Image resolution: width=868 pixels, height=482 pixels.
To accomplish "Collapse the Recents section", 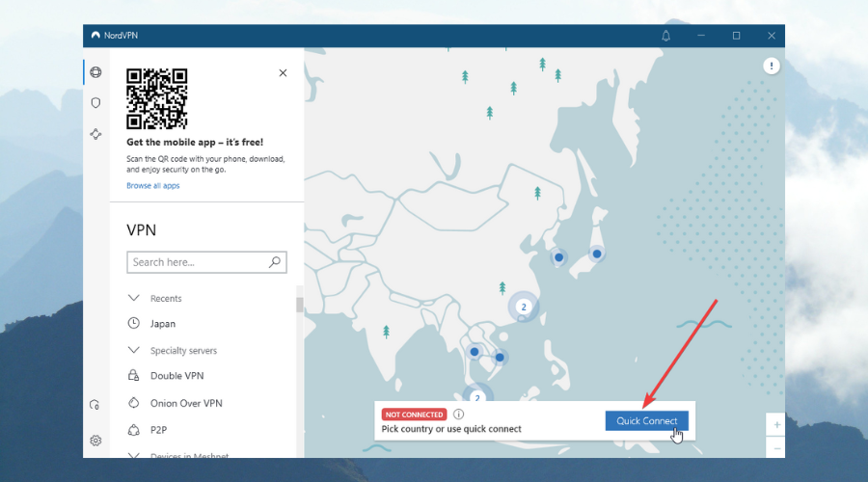I will pos(133,298).
